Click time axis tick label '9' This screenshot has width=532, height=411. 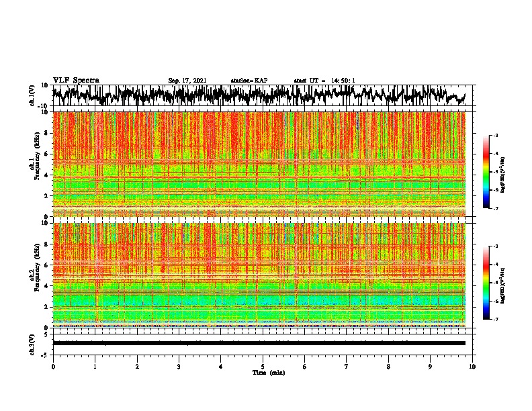[x=430, y=367]
